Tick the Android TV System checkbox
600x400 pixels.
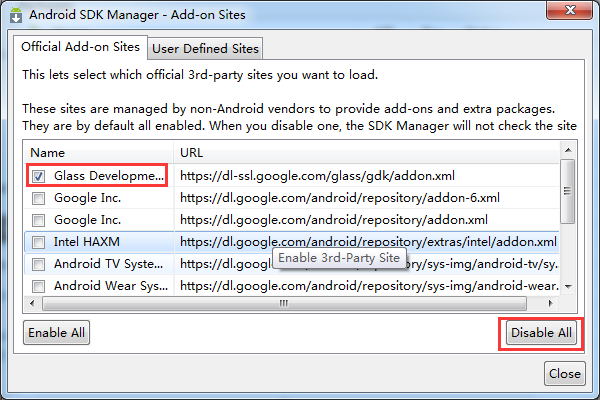coord(38,264)
